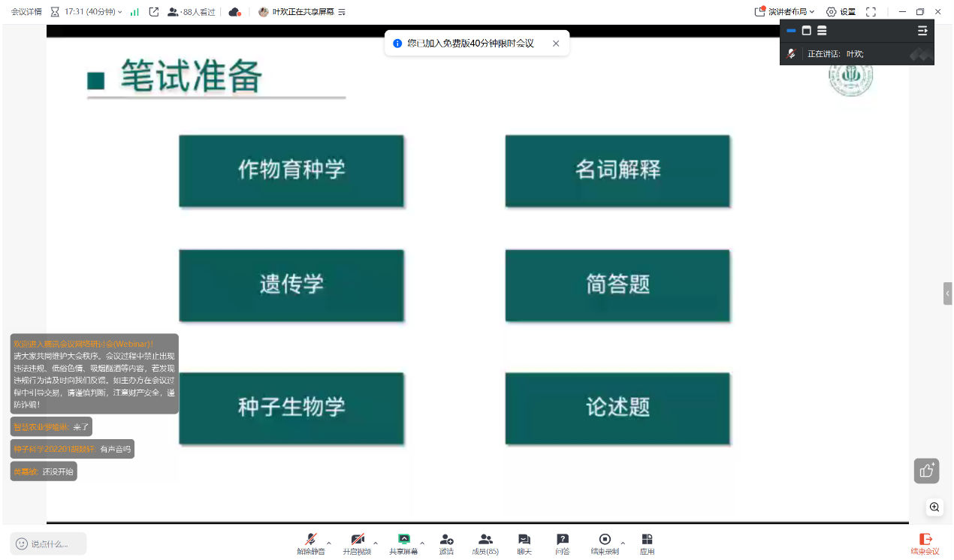Dismiss the 40分钟限时会议 notification
This screenshot has width=954, height=560.
pos(556,44)
